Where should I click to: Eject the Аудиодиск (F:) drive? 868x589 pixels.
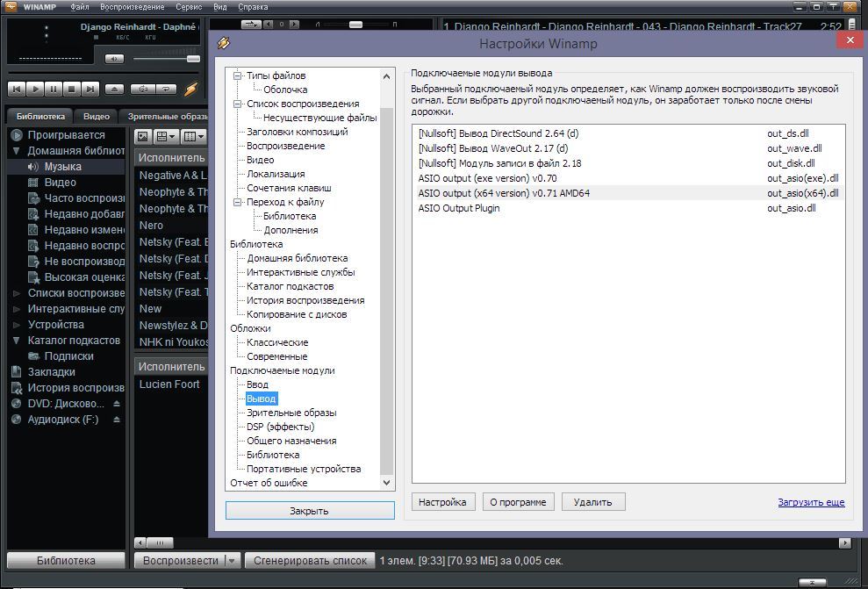tap(116, 420)
